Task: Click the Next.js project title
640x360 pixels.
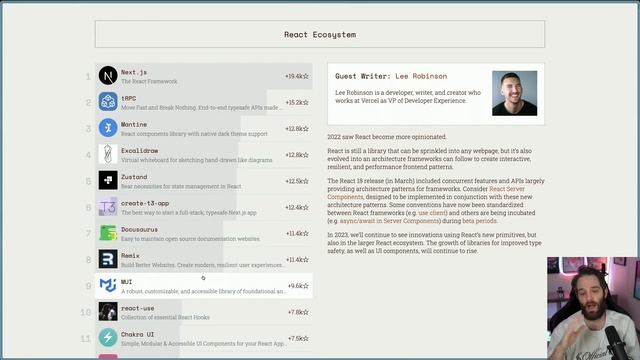Action: (134, 72)
